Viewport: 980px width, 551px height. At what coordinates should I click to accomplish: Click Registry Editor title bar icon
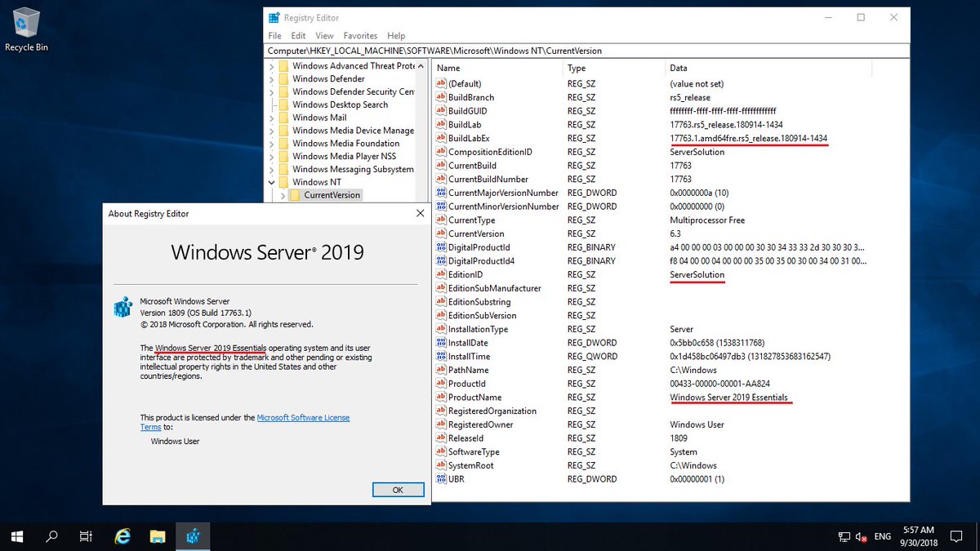[x=274, y=18]
